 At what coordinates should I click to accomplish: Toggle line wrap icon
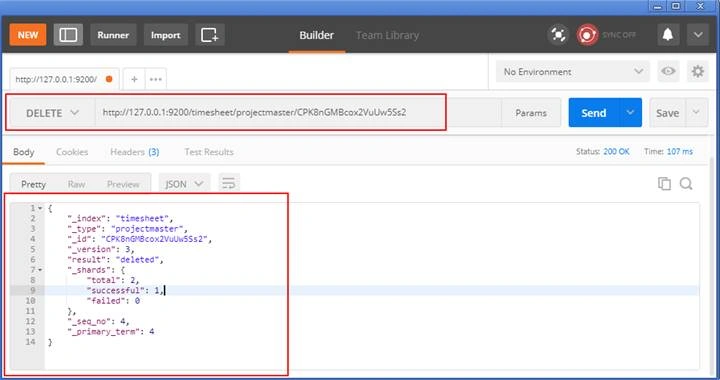pos(229,184)
